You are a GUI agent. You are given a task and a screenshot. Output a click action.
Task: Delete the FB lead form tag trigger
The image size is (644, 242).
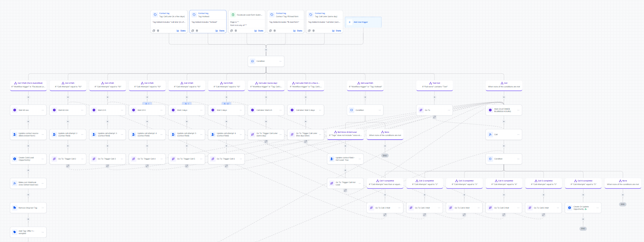274,31
